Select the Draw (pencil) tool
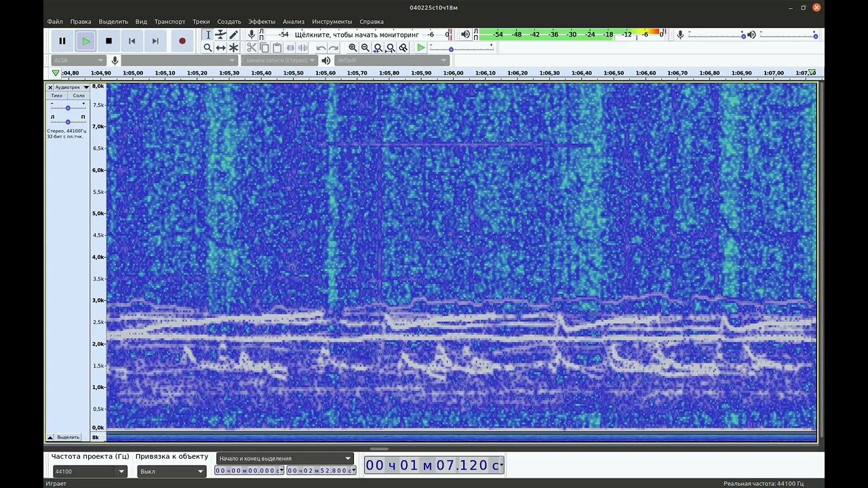This screenshot has height=488, width=868. (x=233, y=35)
